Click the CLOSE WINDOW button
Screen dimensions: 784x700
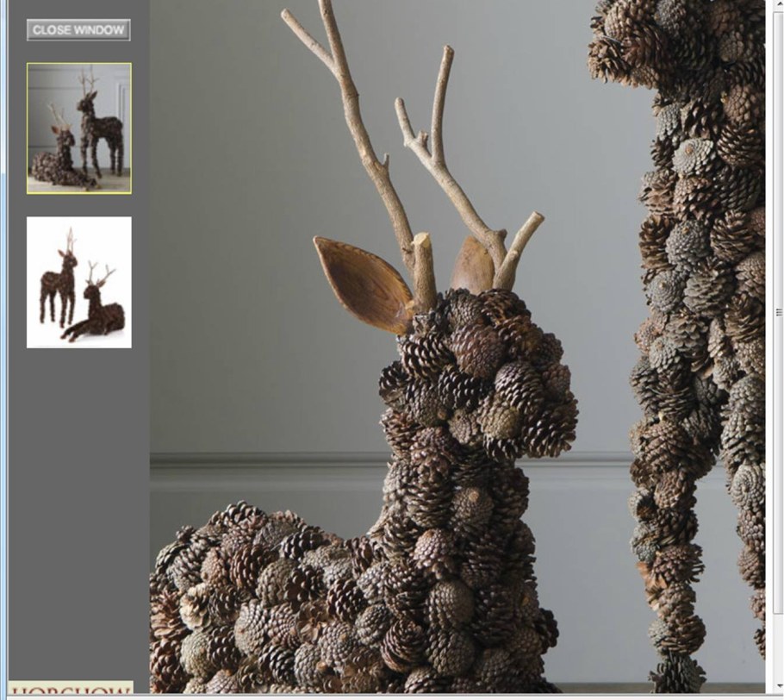78,30
